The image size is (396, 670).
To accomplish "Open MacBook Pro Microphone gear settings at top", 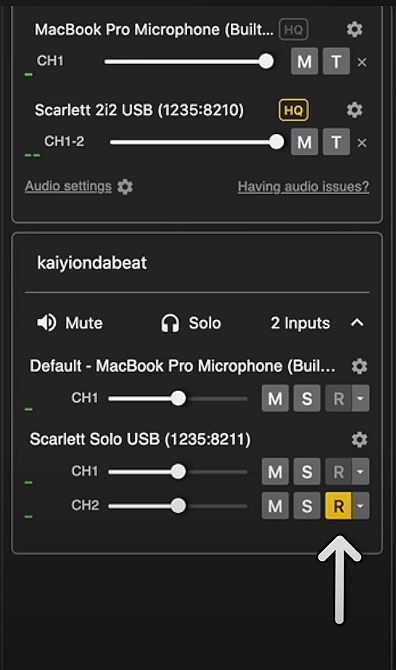I will tap(354, 29).
